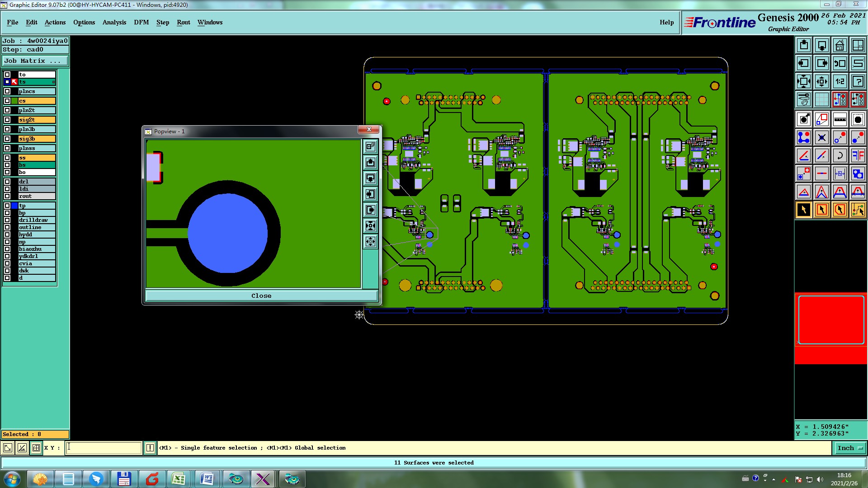
Task: Enable display of the outline layer
Action: (7, 227)
